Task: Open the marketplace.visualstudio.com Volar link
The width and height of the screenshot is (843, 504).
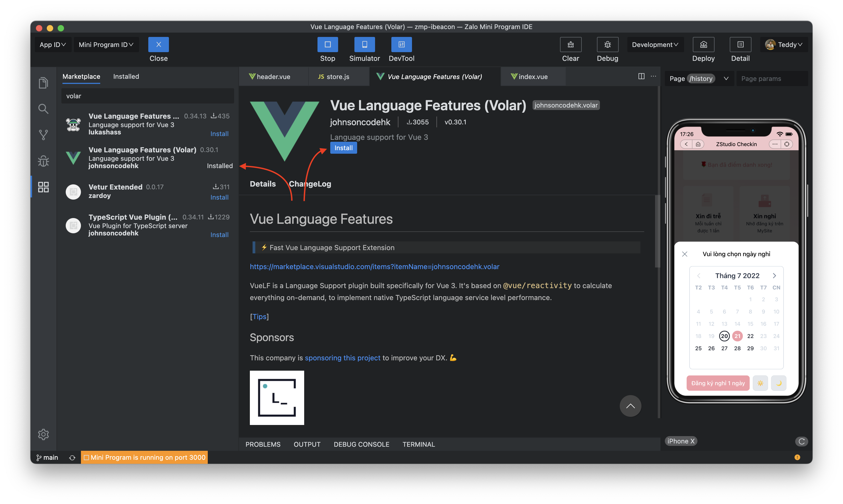Action: coord(374,267)
